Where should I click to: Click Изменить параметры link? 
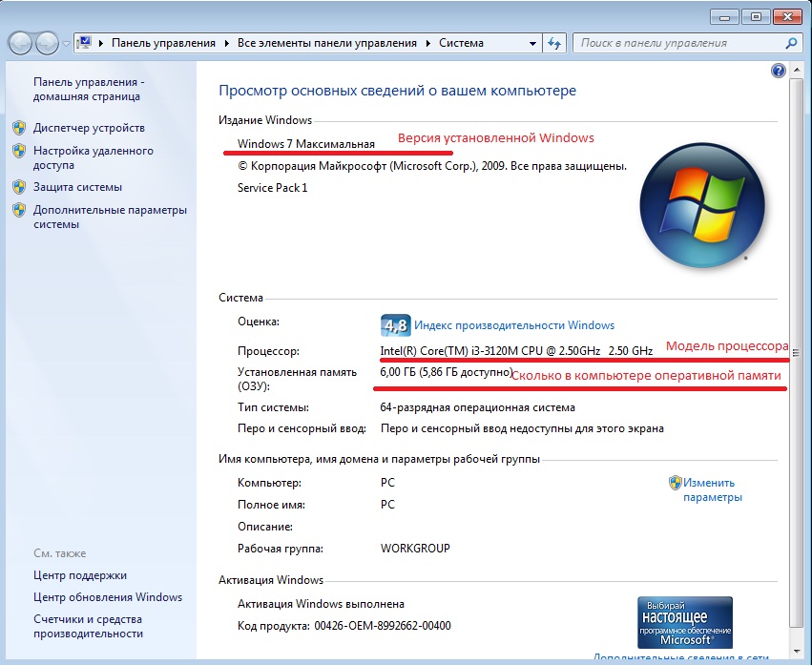(712, 490)
